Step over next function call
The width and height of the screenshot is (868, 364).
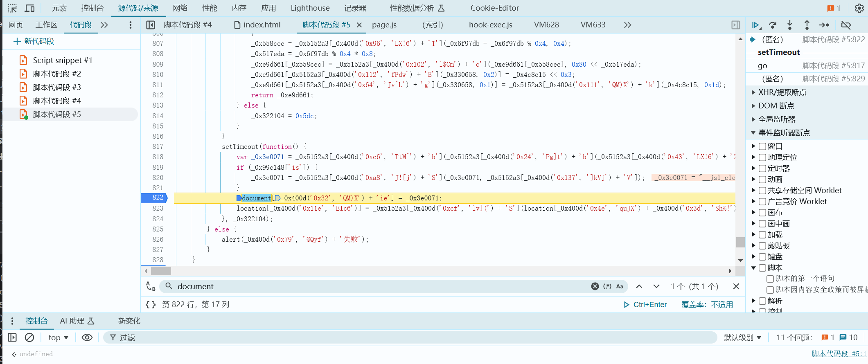pyautogui.click(x=773, y=25)
